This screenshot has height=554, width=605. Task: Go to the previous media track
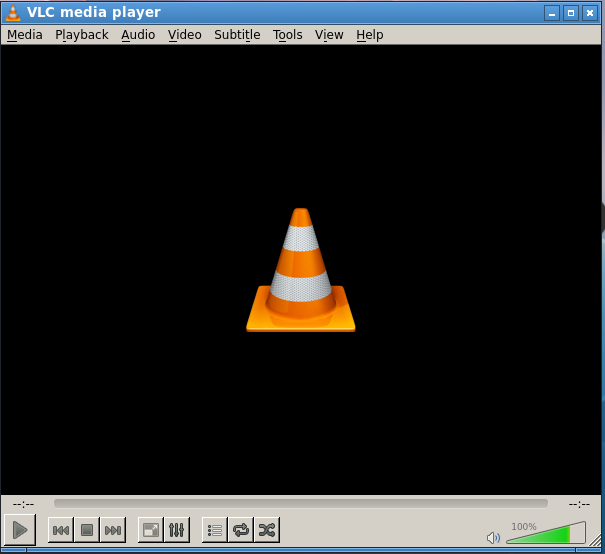pos(61,530)
